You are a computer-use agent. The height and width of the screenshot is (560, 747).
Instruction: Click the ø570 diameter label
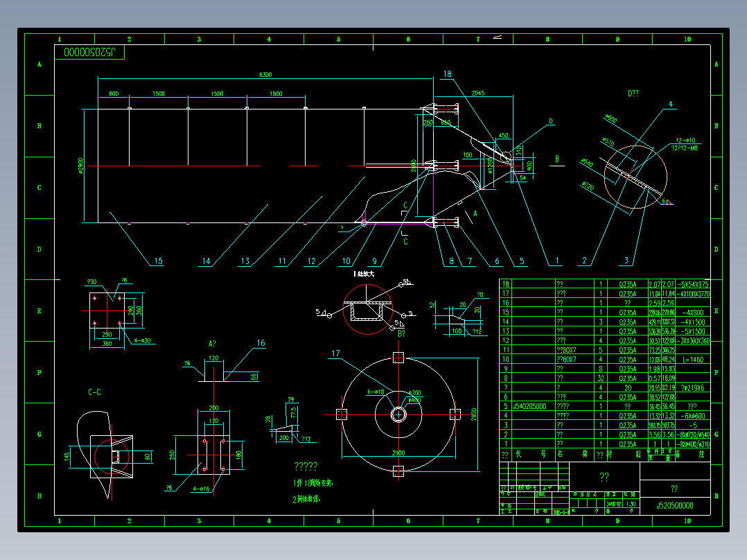(x=608, y=142)
